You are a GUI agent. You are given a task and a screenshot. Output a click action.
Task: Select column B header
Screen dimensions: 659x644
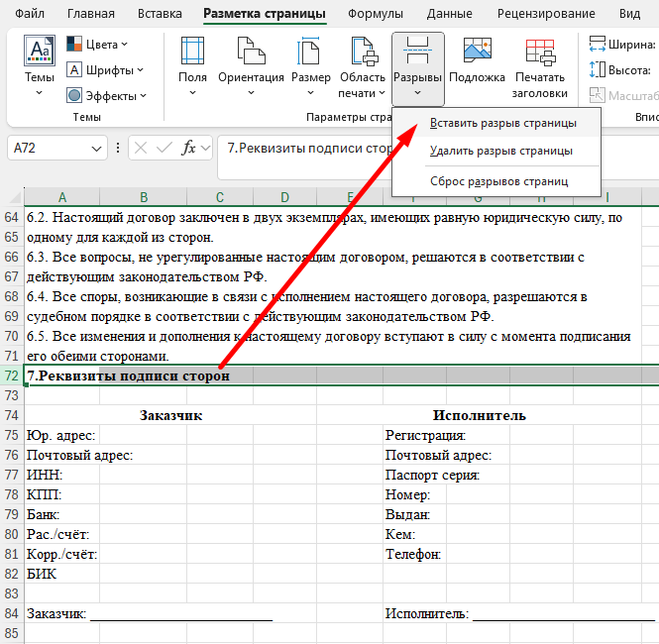[144, 197]
